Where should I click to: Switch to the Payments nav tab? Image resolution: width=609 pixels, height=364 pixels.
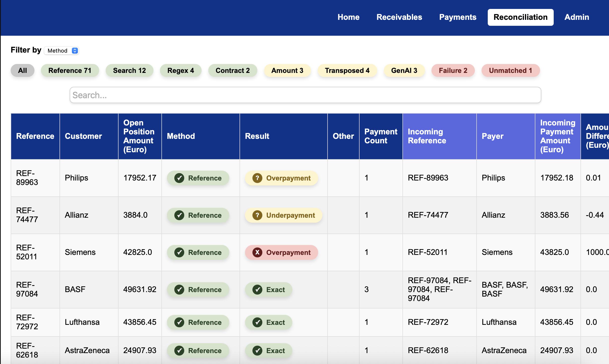pyautogui.click(x=458, y=17)
